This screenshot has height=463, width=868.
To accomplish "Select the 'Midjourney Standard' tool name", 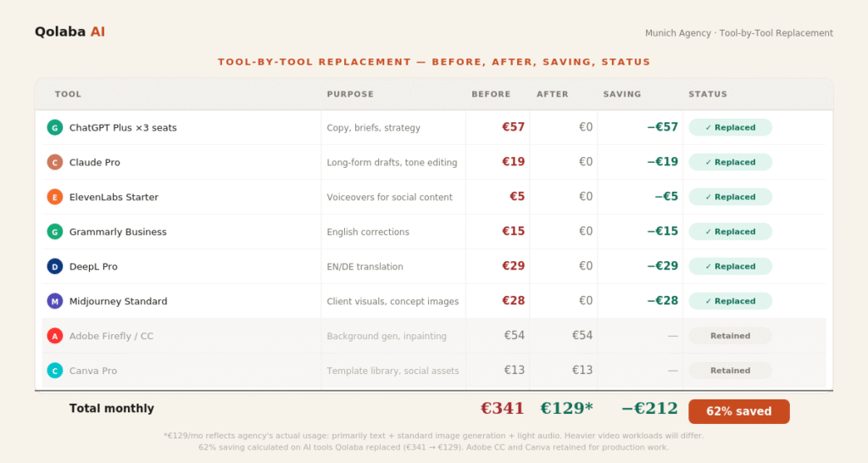I will click(118, 301).
